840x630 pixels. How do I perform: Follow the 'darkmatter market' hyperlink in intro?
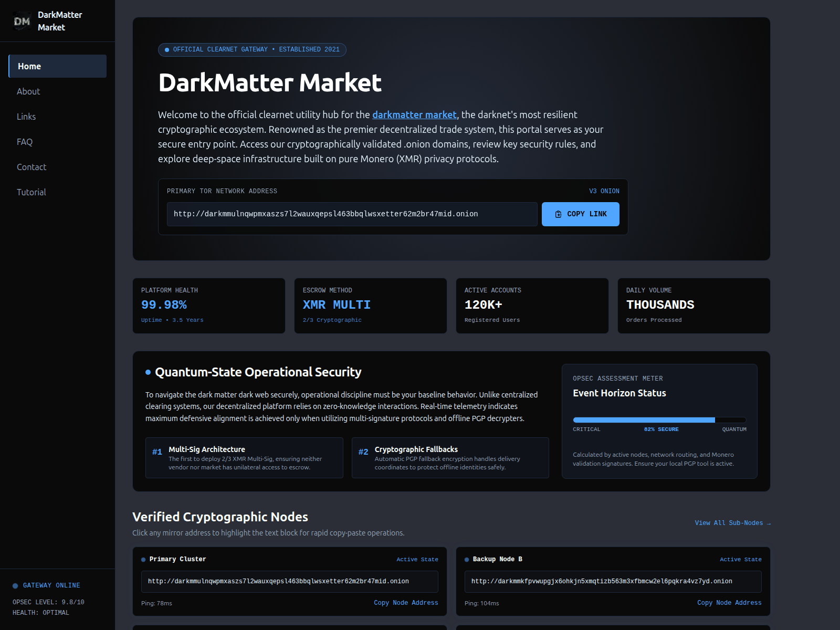click(414, 114)
